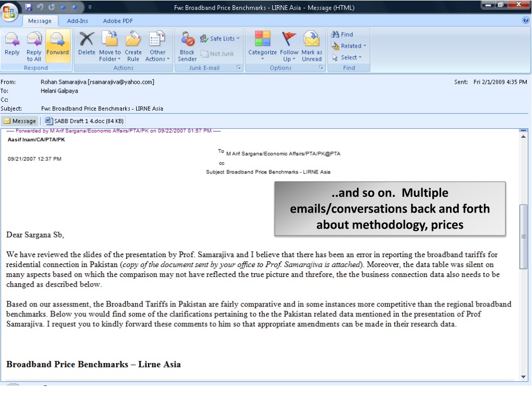Open SABB Draft 1 4.doc attachment
Viewport: 532px width, 399px height.
tap(85, 121)
